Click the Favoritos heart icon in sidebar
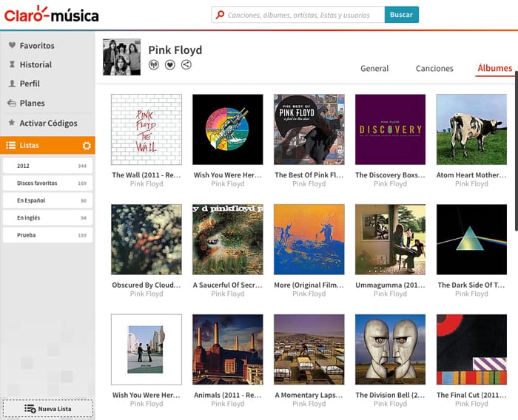The height and width of the screenshot is (420, 518). (13, 45)
